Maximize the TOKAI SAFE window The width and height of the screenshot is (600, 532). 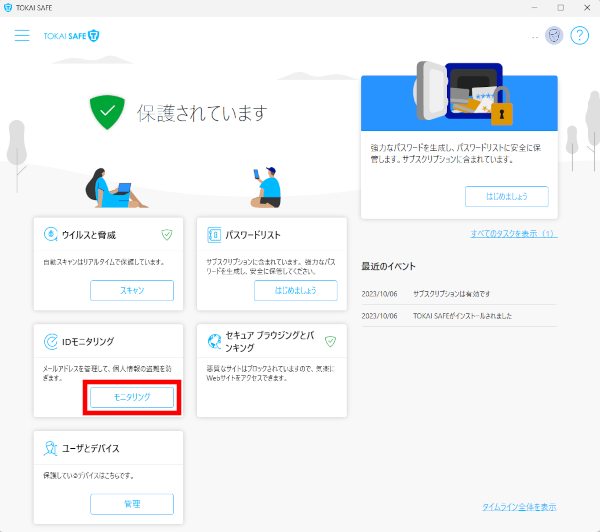(561, 8)
